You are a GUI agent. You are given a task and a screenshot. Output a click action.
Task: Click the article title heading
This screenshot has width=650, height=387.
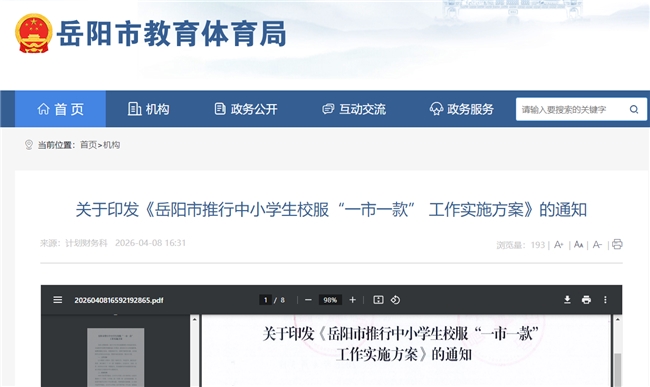[x=331, y=210]
